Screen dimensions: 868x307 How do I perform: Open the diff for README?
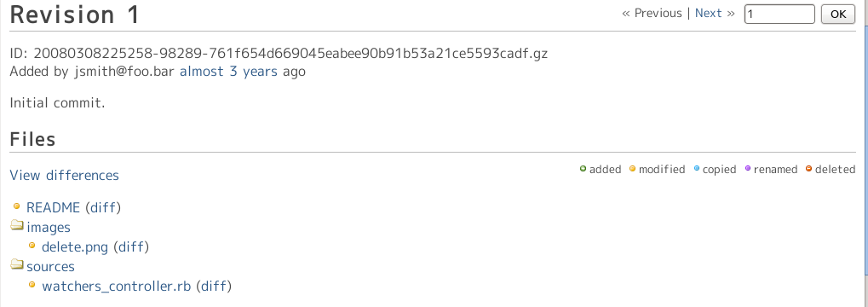pyautogui.click(x=103, y=208)
